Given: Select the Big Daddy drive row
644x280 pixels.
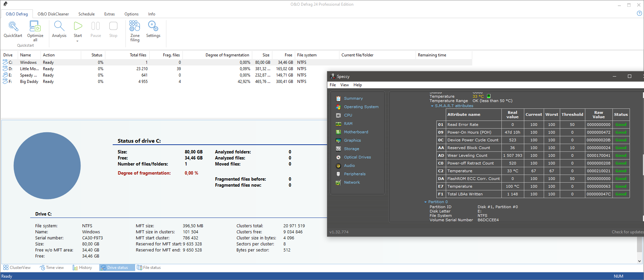Looking at the screenshot, I should (x=236, y=82).
